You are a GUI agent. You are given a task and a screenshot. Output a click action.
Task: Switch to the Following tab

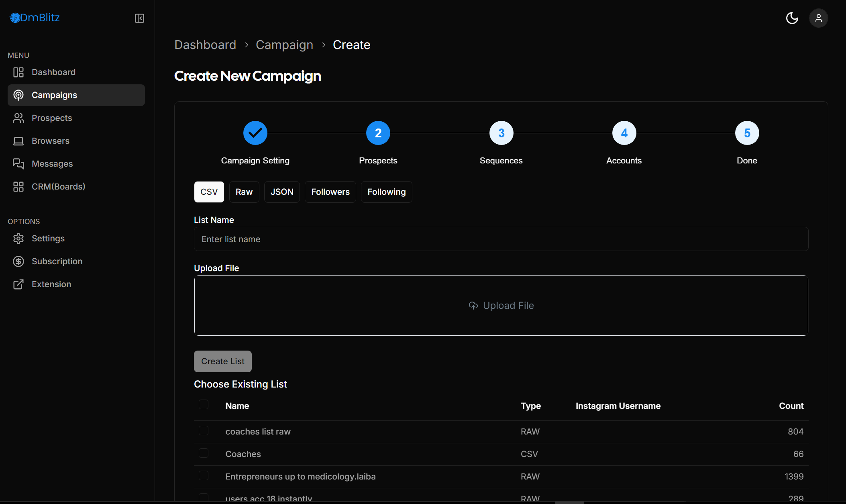click(x=387, y=192)
